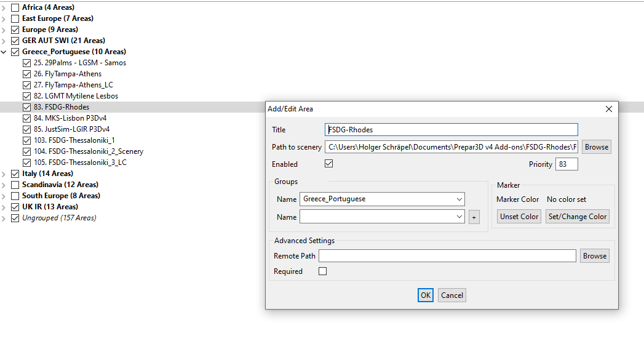Image resolution: width=644 pixels, height=341 pixels.
Task: Browse for the Remote Path
Action: (x=594, y=256)
